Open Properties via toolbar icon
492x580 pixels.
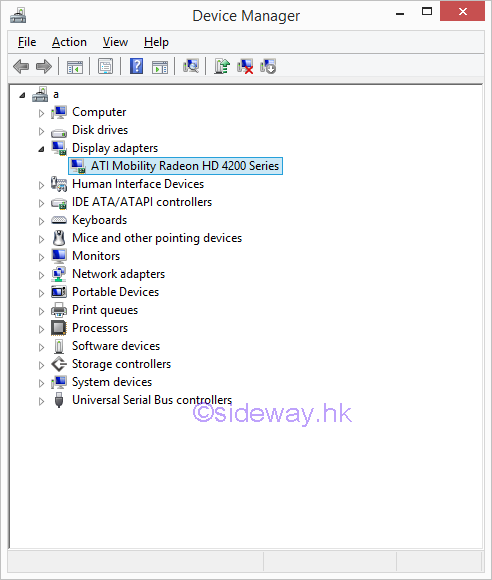tap(105, 67)
